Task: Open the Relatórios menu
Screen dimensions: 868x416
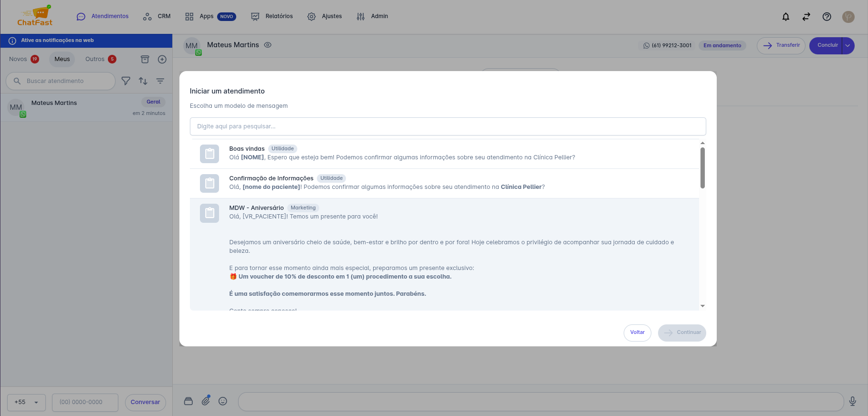Action: click(272, 16)
